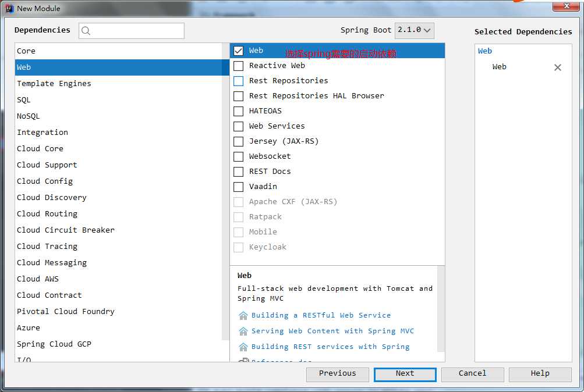The image size is (584, 392).
Task: Select the Cloud Core category
Action: pos(119,149)
